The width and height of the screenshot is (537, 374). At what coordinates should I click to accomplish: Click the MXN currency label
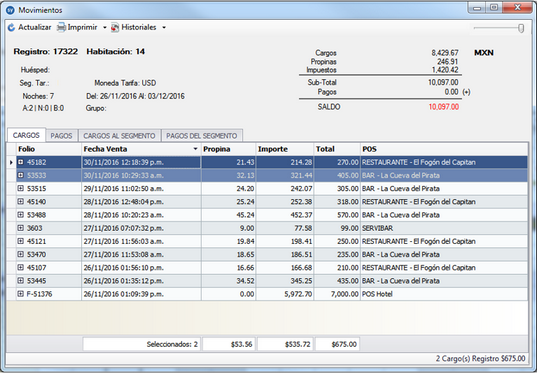pyautogui.click(x=484, y=53)
